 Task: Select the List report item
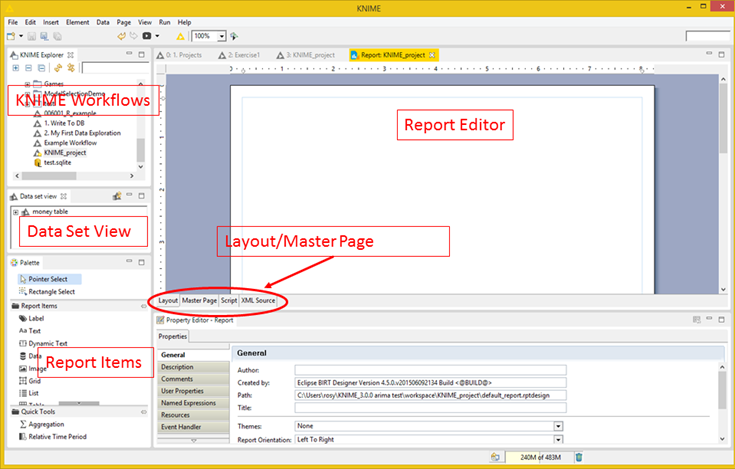coord(29,393)
